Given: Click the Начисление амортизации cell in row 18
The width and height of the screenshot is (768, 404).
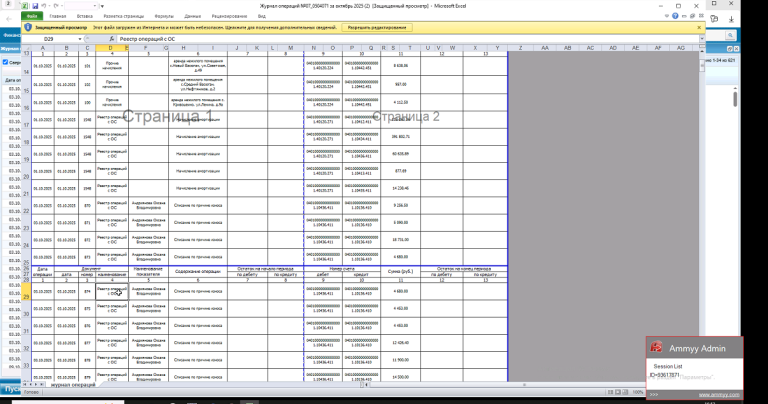Looking at the screenshot, I should click(x=198, y=137).
